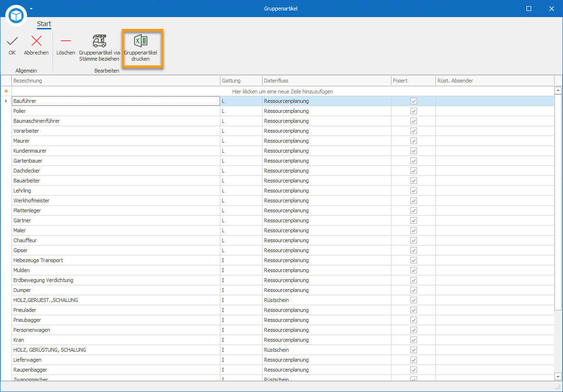Toggle Fixiert checkbox for Baumaschinenführer
The height and width of the screenshot is (392, 563).
coord(414,121)
